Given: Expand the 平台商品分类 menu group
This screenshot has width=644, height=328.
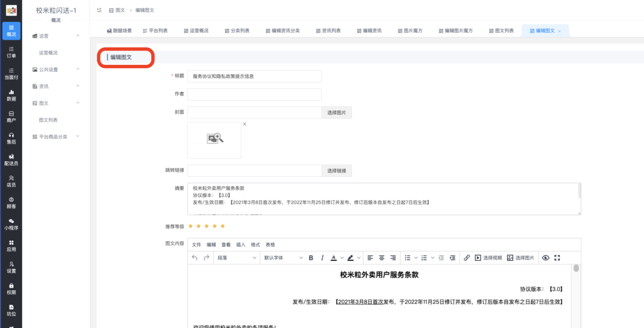Looking at the screenshot, I should (56, 137).
